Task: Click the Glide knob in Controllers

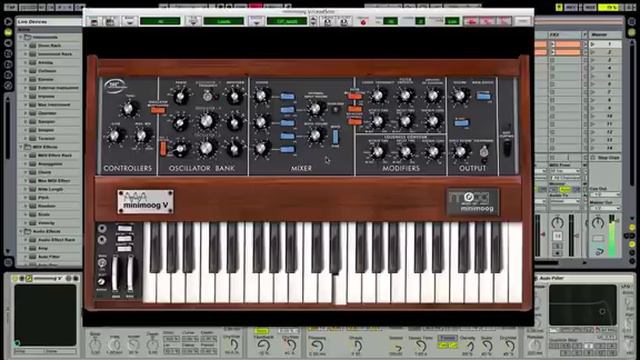Action: tap(116, 135)
